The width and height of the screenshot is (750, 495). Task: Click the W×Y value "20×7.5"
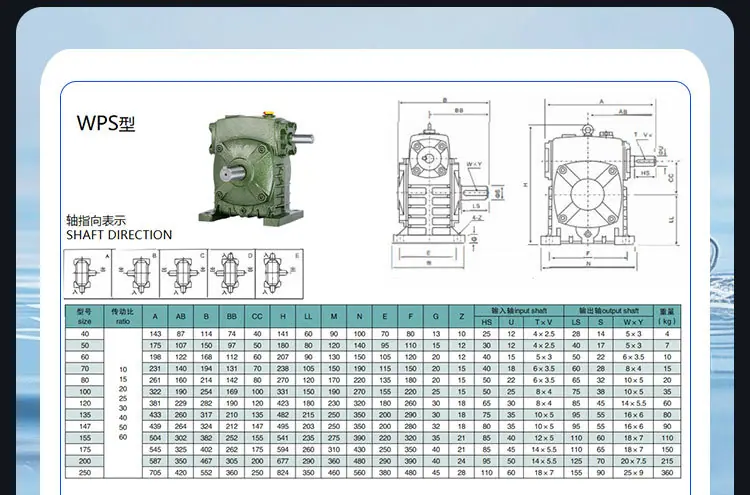633,461
